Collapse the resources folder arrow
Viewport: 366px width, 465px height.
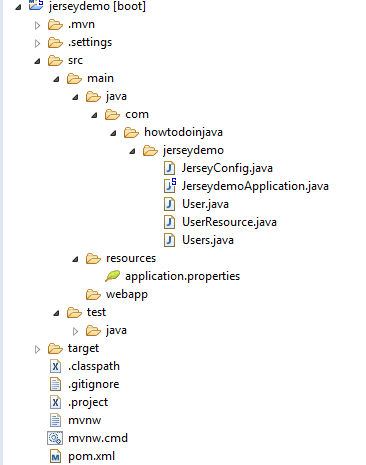point(75,259)
